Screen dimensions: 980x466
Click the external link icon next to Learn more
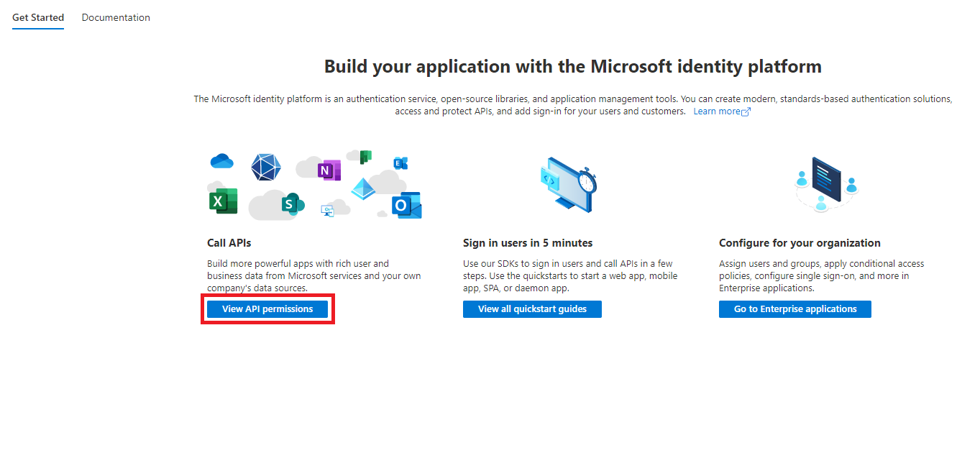point(746,111)
